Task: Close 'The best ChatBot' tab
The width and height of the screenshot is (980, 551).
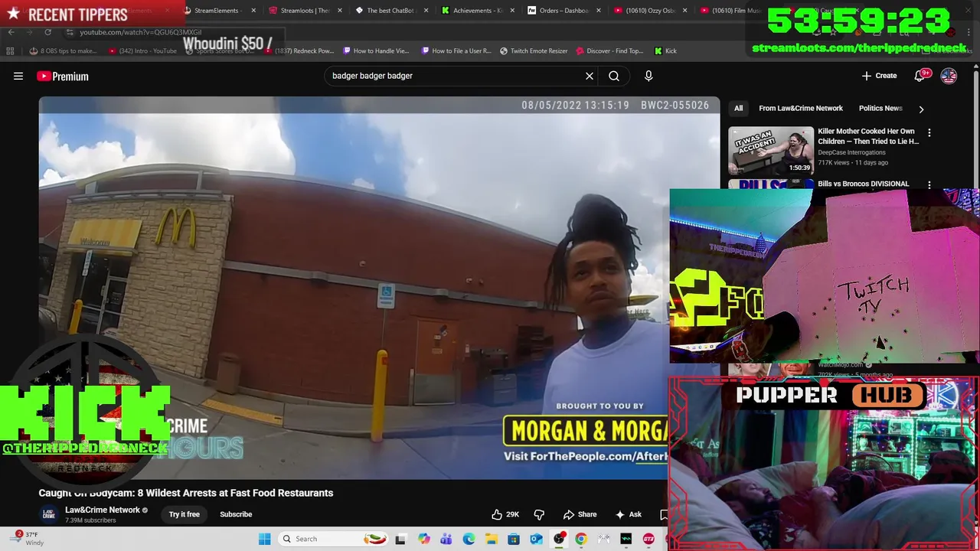Action: [x=426, y=11]
